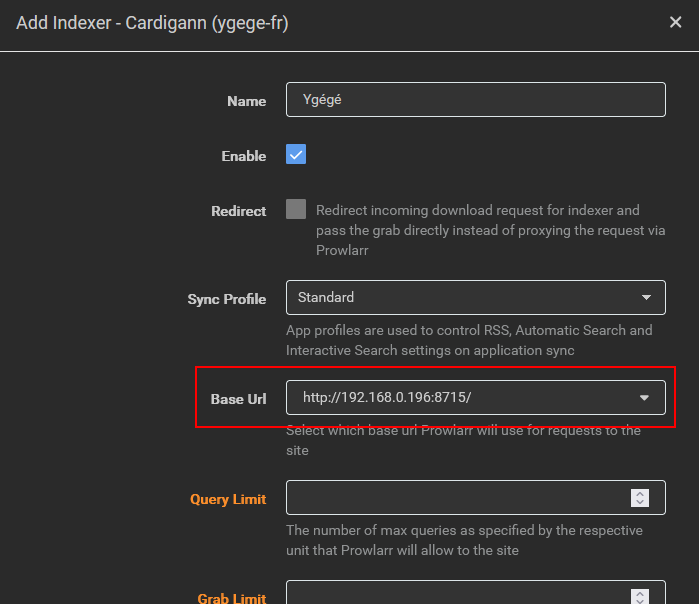Click the Sync Profile label
Viewport: 699px width, 604px height.
point(227,299)
